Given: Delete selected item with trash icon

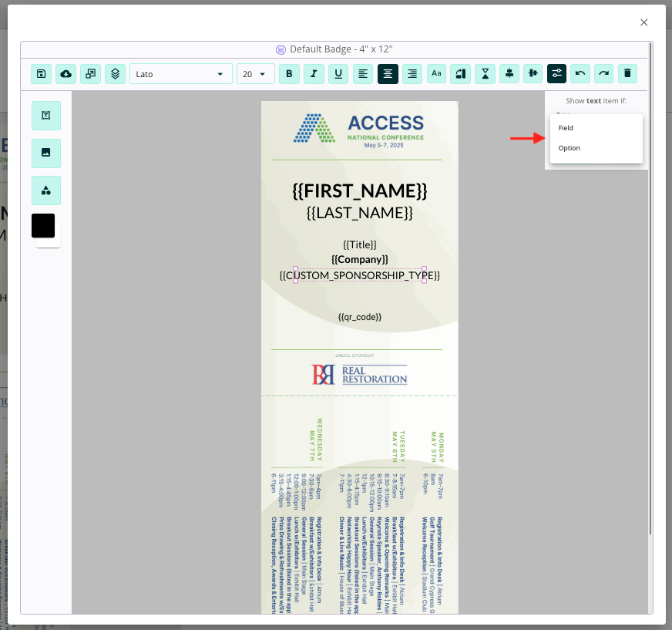Looking at the screenshot, I should pyautogui.click(x=627, y=74).
